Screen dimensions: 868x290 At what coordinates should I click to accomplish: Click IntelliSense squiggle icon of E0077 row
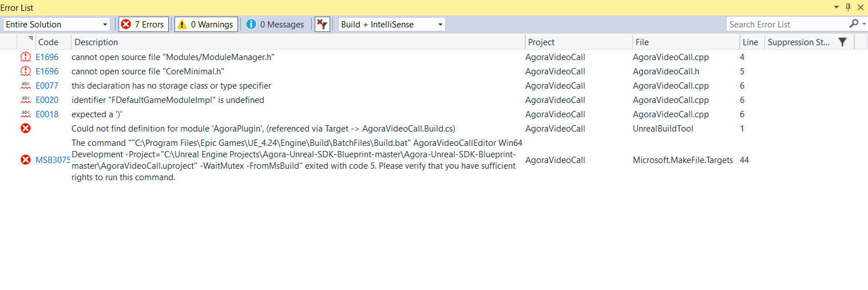pyautogui.click(x=26, y=85)
